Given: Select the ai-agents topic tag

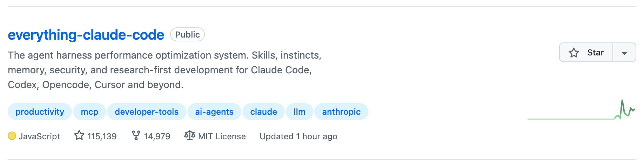Looking at the screenshot, I should 214,112.
